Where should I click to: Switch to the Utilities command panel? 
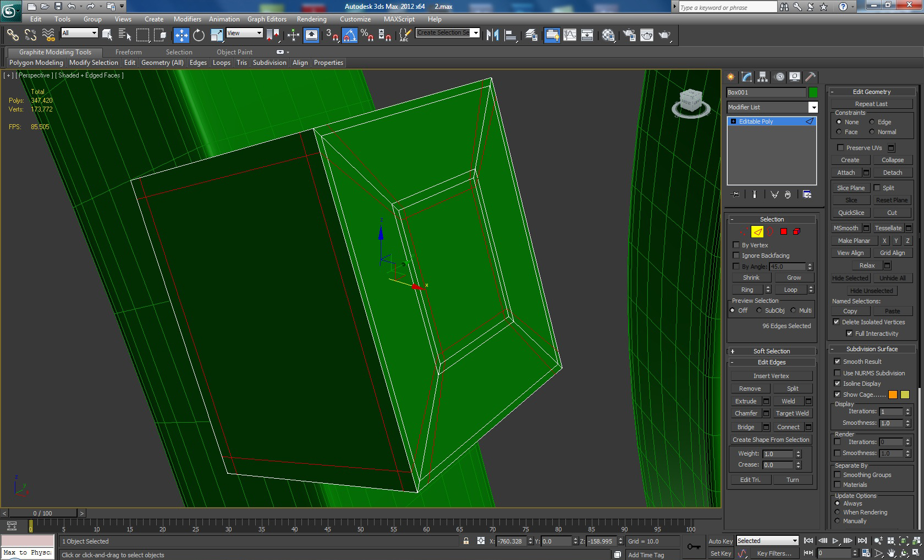810,77
